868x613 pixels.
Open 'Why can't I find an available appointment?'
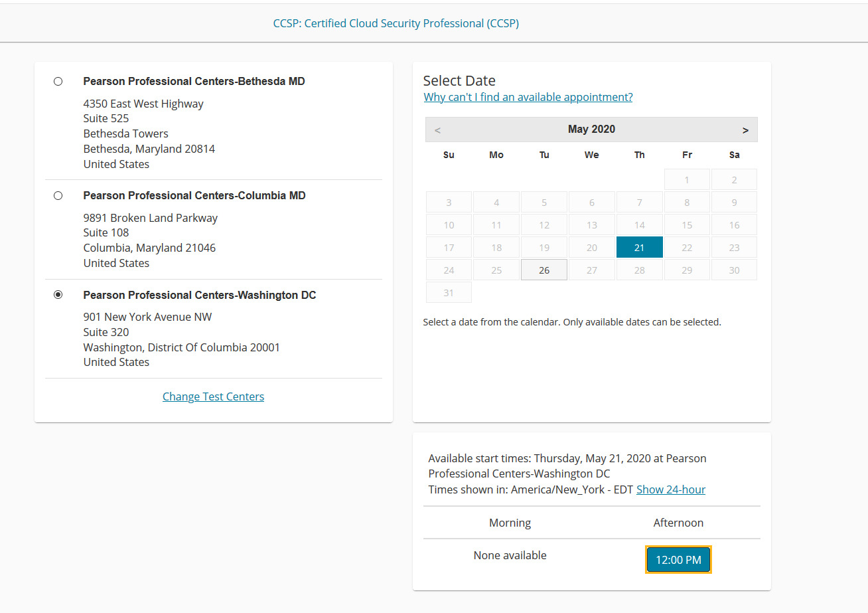(528, 97)
